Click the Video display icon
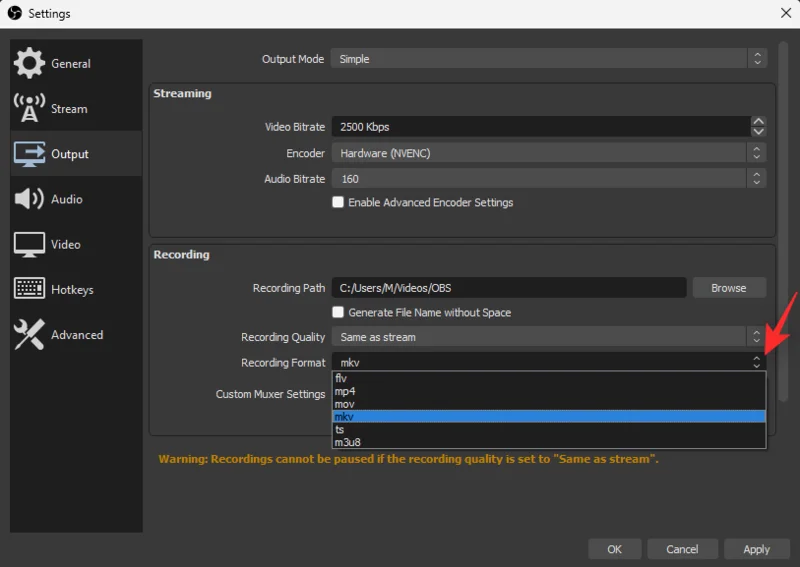Screen dimensions: 800x567 [x=28, y=244]
